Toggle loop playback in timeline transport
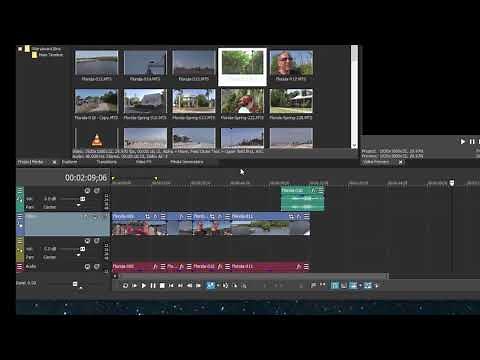 125,286
